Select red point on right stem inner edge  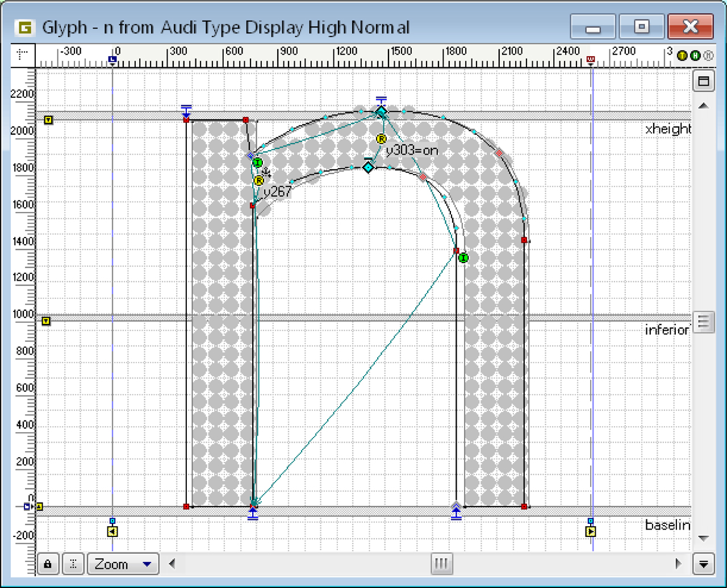pyautogui.click(x=456, y=251)
